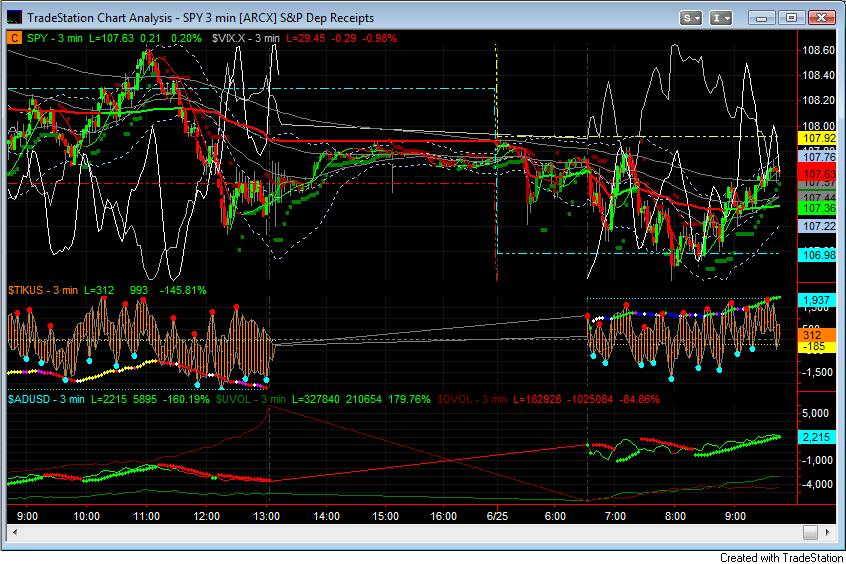Image resolution: width=846 pixels, height=564 pixels.
Task: Click the 16:00 time axis label
Action: [x=444, y=516]
